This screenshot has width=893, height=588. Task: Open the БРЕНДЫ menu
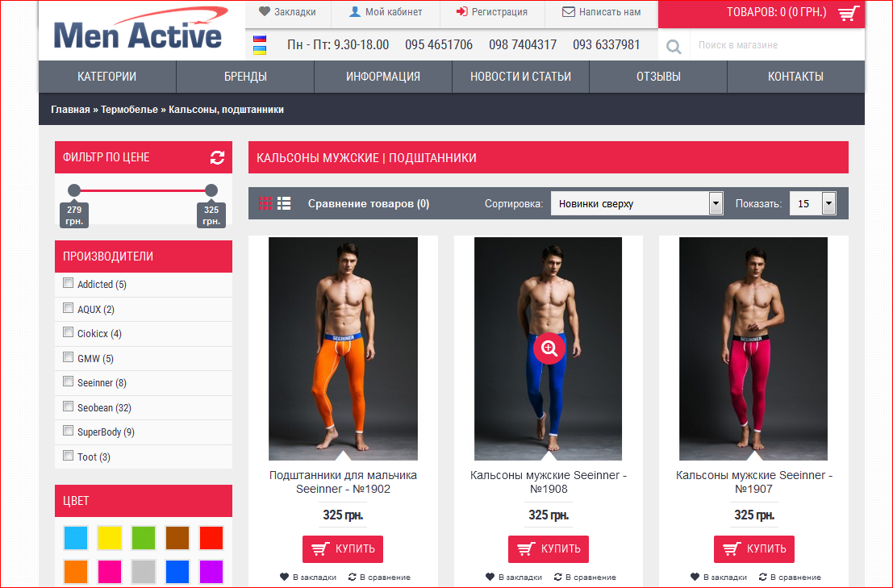click(x=245, y=77)
